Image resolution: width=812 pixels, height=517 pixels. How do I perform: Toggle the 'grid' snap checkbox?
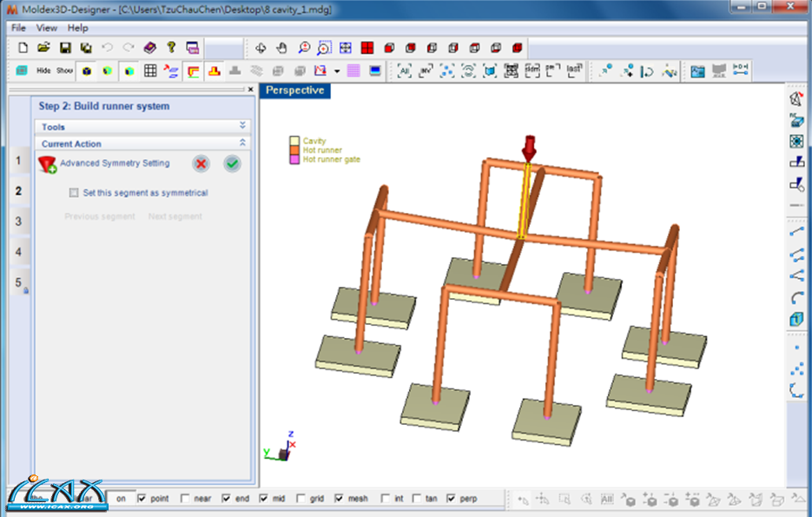click(x=301, y=499)
